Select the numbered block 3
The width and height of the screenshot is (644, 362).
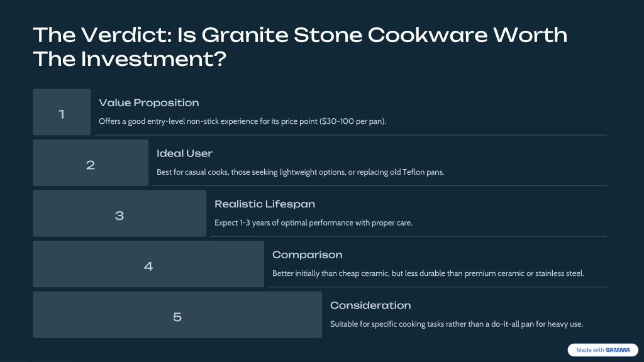coord(119,214)
